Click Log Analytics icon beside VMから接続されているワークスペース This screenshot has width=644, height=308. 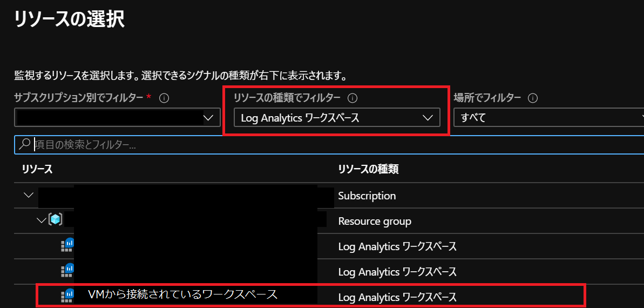67,295
